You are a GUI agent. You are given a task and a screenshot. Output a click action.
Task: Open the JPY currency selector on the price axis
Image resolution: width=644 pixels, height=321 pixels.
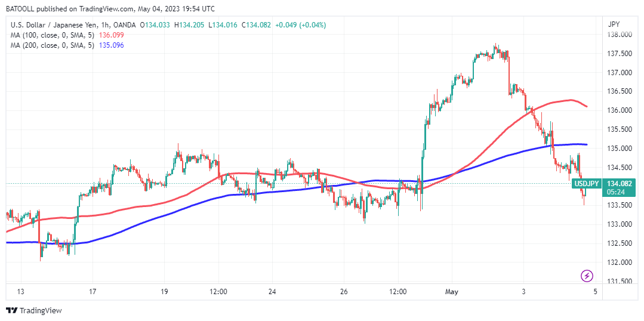pos(614,24)
